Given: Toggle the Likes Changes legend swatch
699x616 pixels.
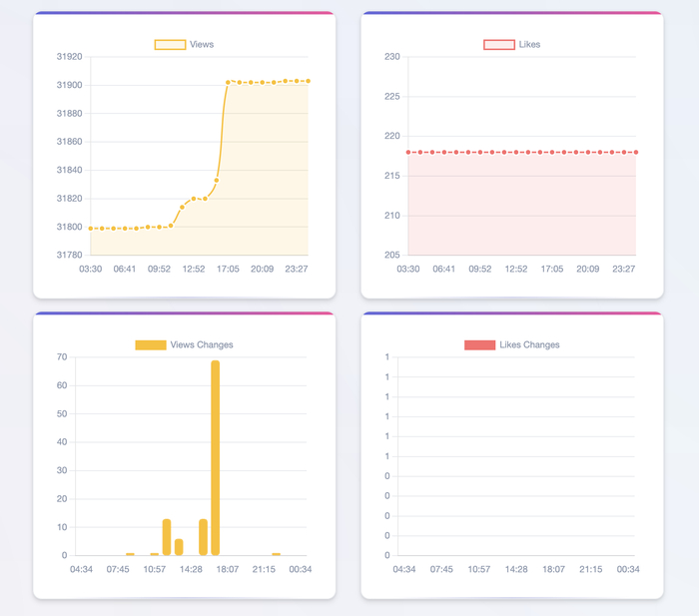Looking at the screenshot, I should point(479,345).
